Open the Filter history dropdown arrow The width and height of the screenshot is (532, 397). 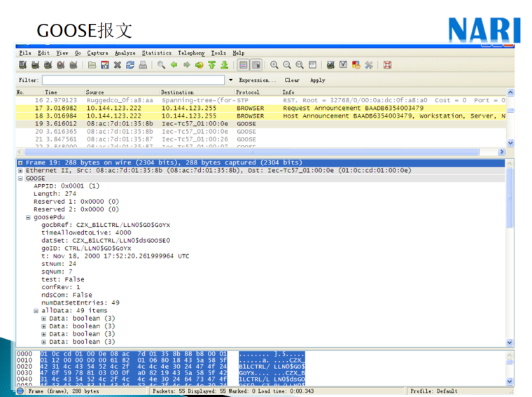click(232, 80)
